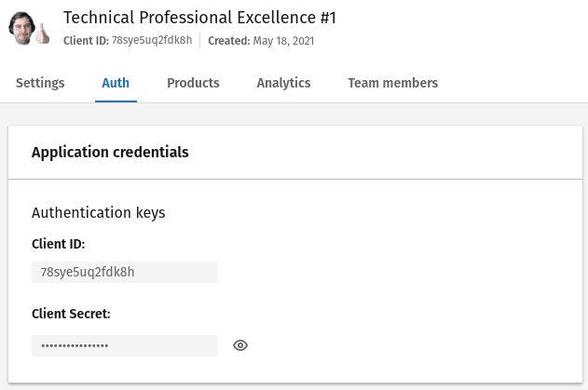Click the Authentication keys subheading
The height and width of the screenshot is (390, 588).
coord(98,212)
